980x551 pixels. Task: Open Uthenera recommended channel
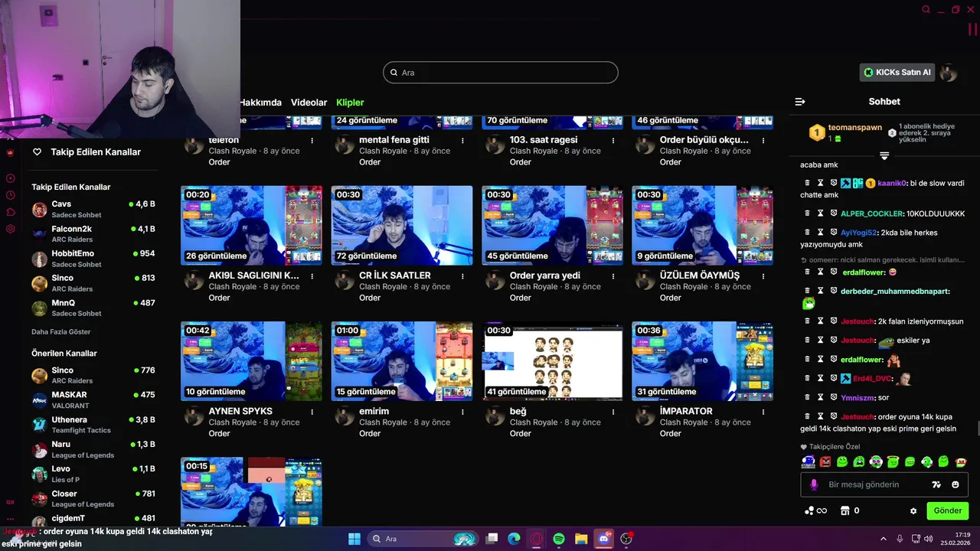click(93, 425)
